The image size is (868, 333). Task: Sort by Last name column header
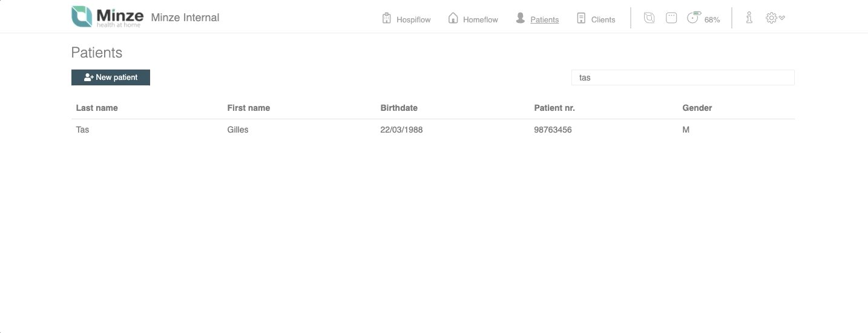click(x=97, y=108)
